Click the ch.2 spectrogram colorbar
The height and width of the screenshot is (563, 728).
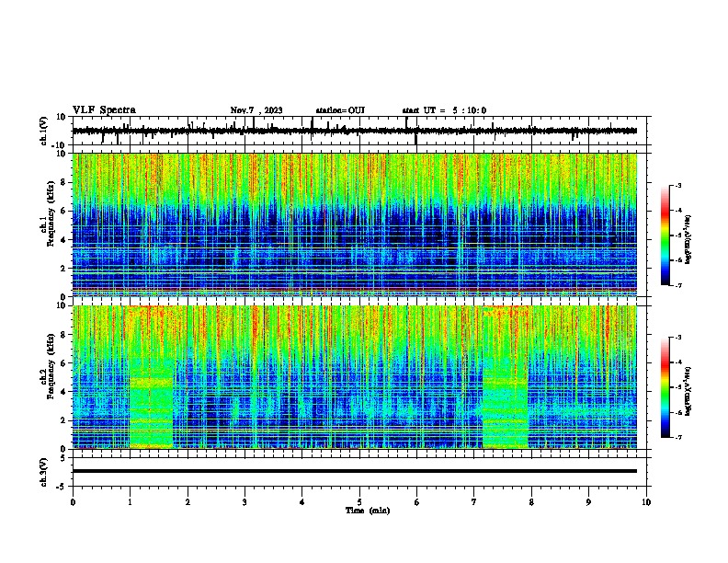665,387
